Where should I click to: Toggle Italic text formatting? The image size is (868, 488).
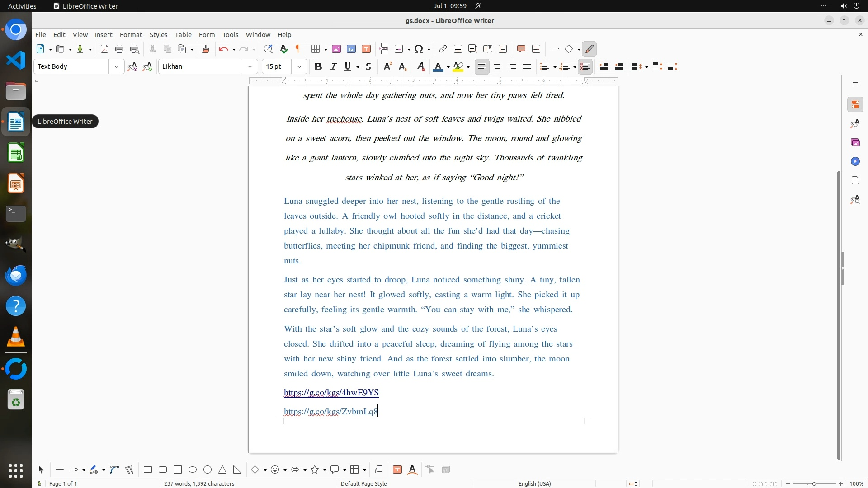point(334,66)
